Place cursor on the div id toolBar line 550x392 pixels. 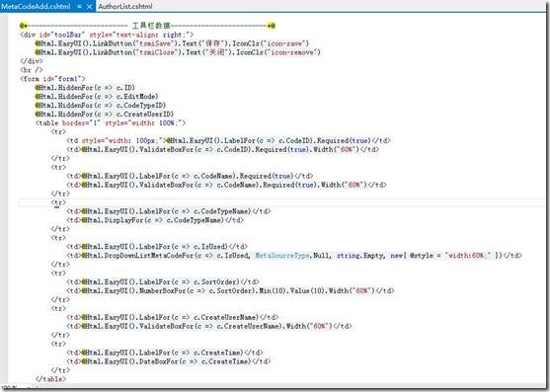(107, 35)
